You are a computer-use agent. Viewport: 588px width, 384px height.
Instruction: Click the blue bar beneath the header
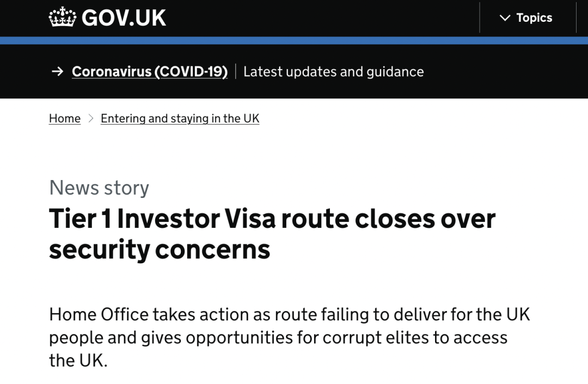294,40
